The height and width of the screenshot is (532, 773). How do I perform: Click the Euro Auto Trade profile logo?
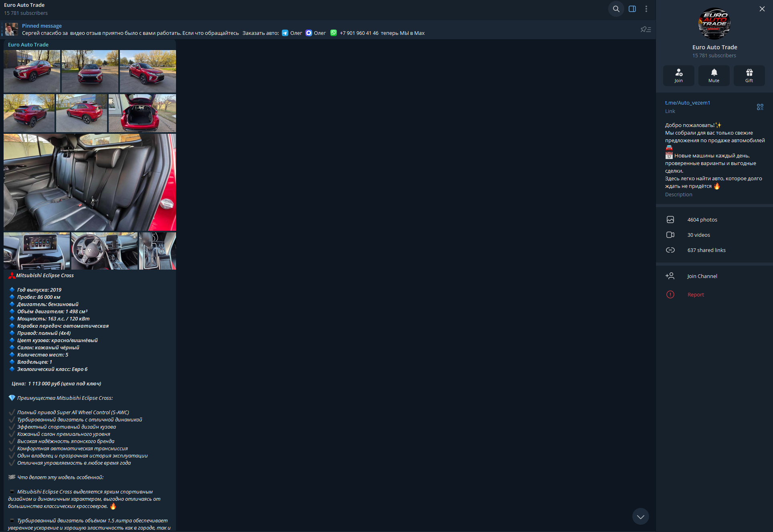coord(714,24)
